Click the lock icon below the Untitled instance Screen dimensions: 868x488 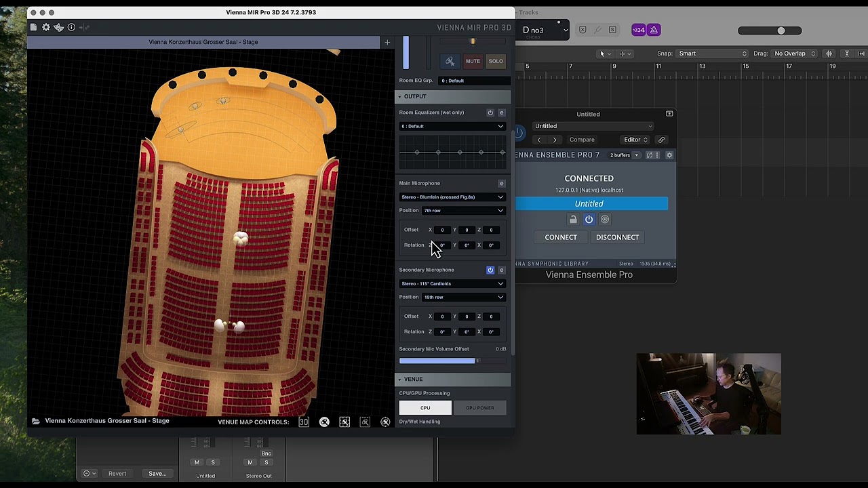pyautogui.click(x=573, y=219)
